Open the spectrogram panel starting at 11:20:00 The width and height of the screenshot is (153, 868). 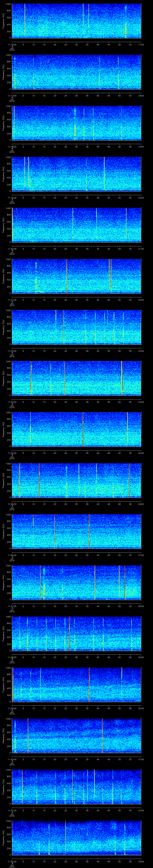pyautogui.click(x=77, y=225)
